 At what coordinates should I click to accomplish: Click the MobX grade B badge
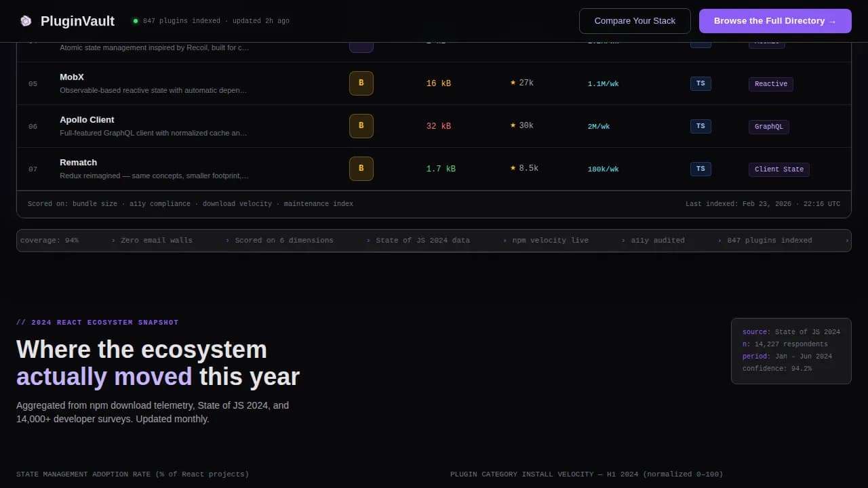coord(361,83)
